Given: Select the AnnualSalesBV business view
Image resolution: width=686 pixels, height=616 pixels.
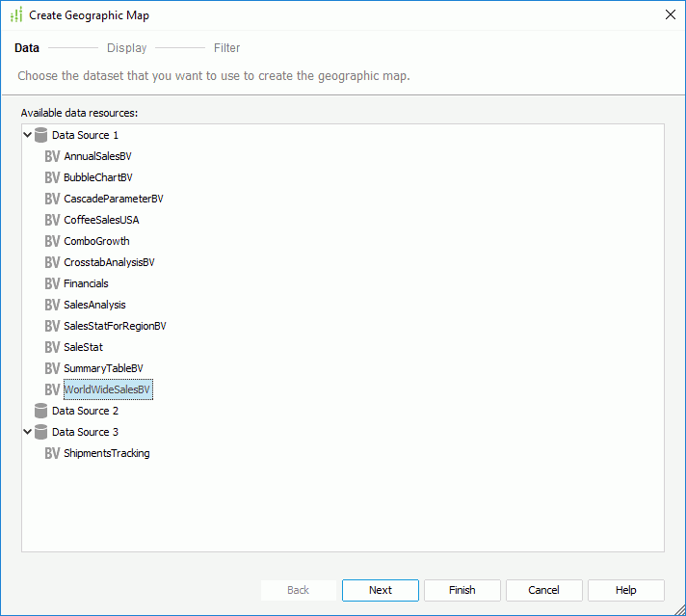Looking at the screenshot, I should [x=97, y=156].
